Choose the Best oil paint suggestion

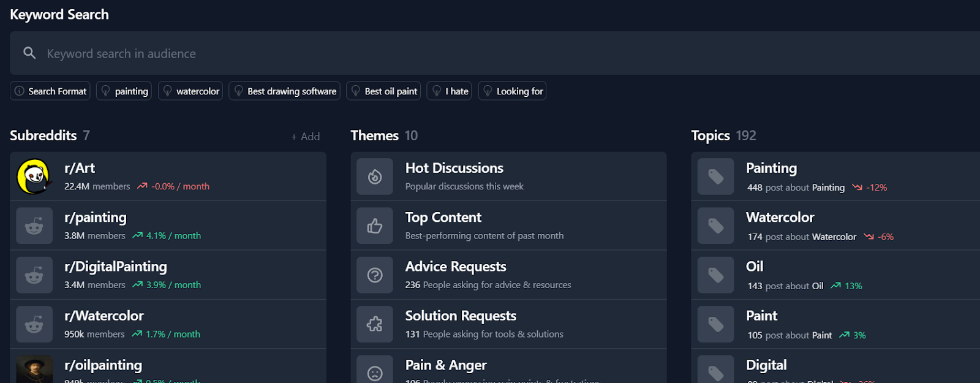pos(383,91)
